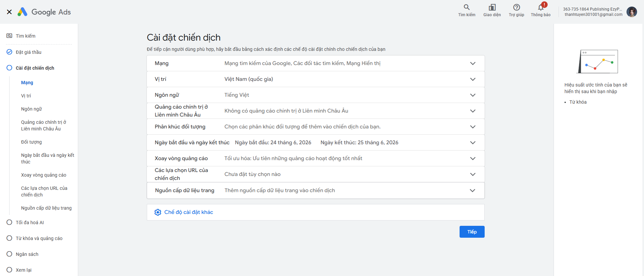Go to sidebar Các lựa chọn URL của chiến dịch
The width and height of the screenshot is (644, 276).
(x=44, y=191)
